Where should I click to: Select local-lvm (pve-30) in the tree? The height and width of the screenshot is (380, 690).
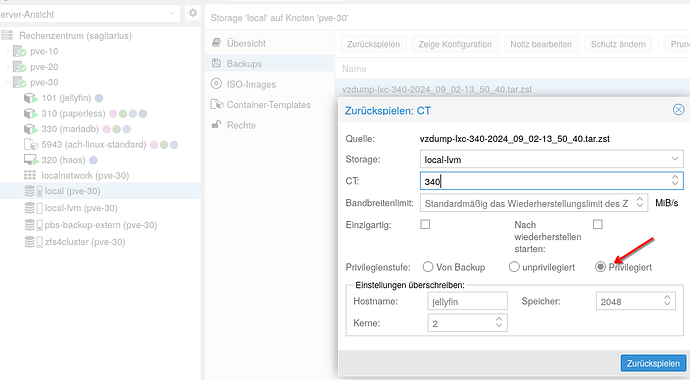click(x=81, y=208)
